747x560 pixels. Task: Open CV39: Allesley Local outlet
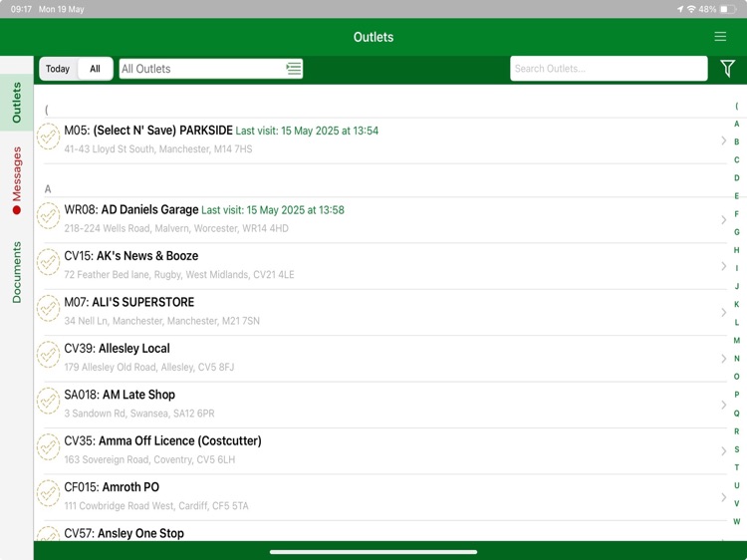pyautogui.click(x=379, y=359)
